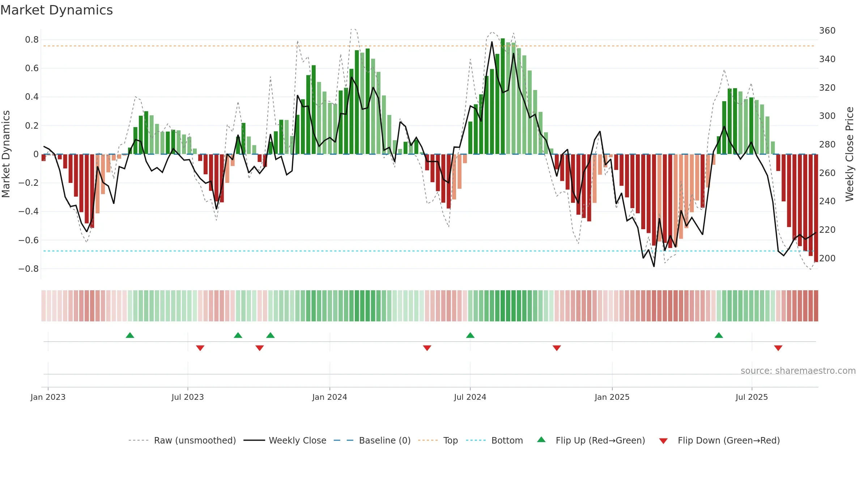Image resolution: width=868 pixels, height=488 pixels.
Task: Click the Weekly Close Price axis title
Action: point(850,154)
